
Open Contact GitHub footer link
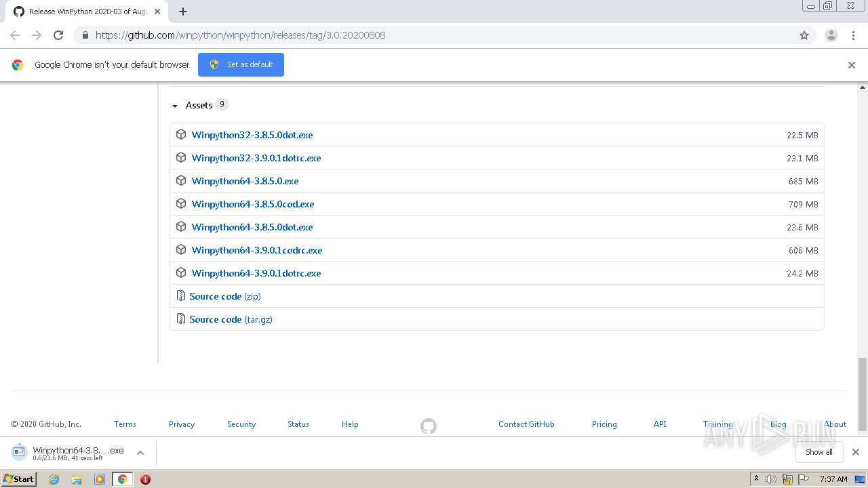pos(526,424)
